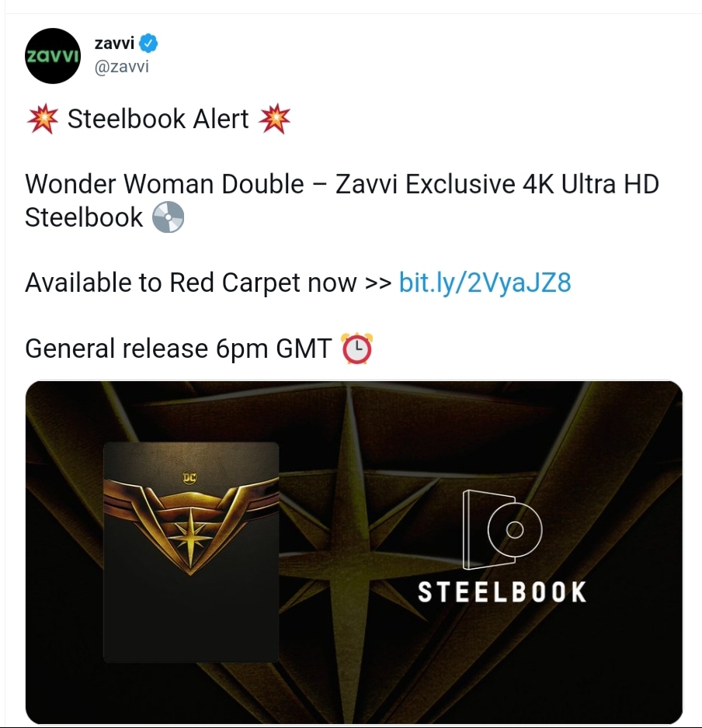Click the zavvi display name
Viewport: 702px width, 728px height.
coord(114,43)
